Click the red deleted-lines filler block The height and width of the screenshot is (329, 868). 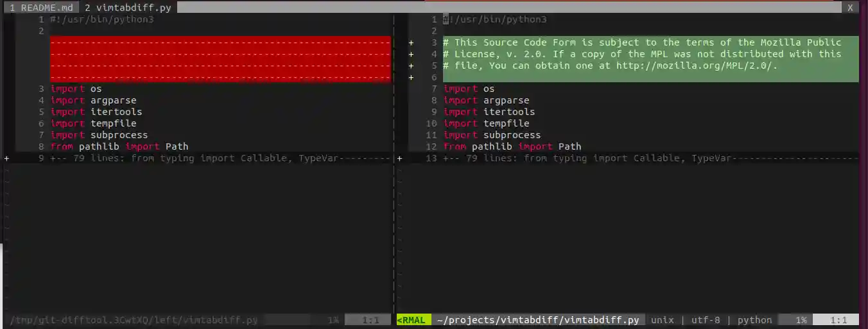[x=220, y=60]
